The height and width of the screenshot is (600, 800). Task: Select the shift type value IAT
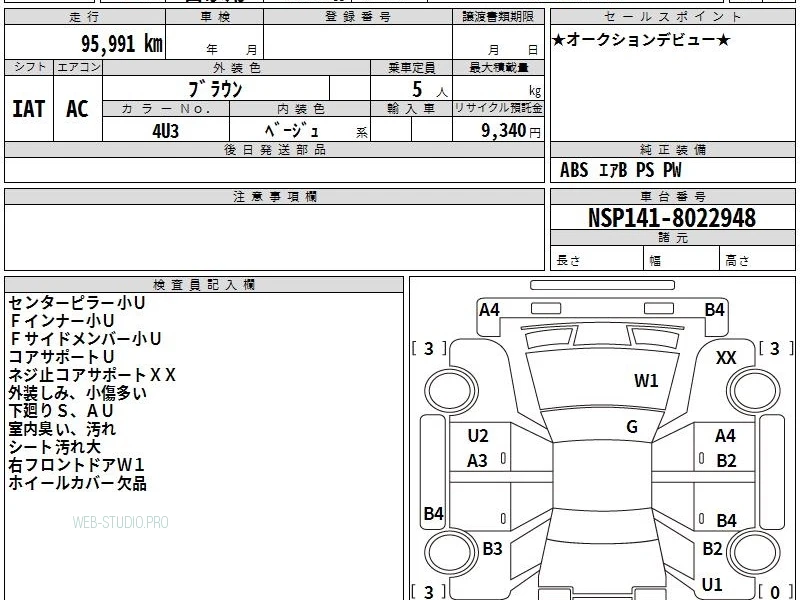(29, 109)
